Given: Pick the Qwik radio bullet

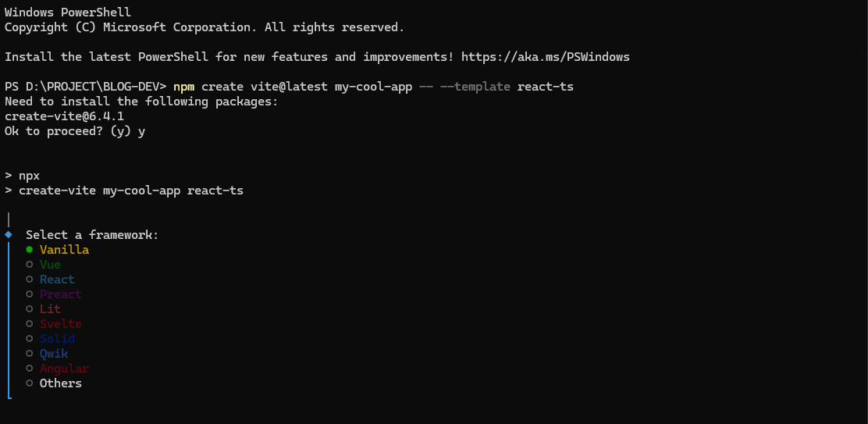Looking at the screenshot, I should (29, 354).
